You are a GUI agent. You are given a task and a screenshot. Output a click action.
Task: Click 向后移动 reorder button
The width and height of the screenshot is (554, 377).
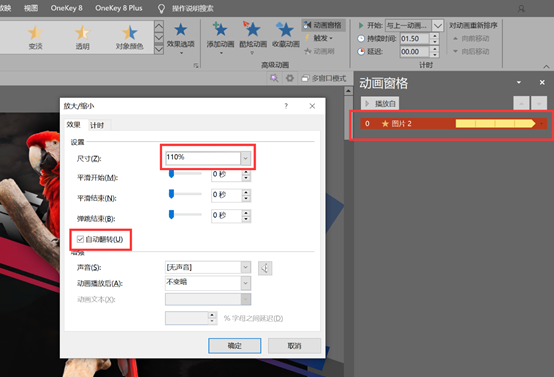(x=471, y=52)
